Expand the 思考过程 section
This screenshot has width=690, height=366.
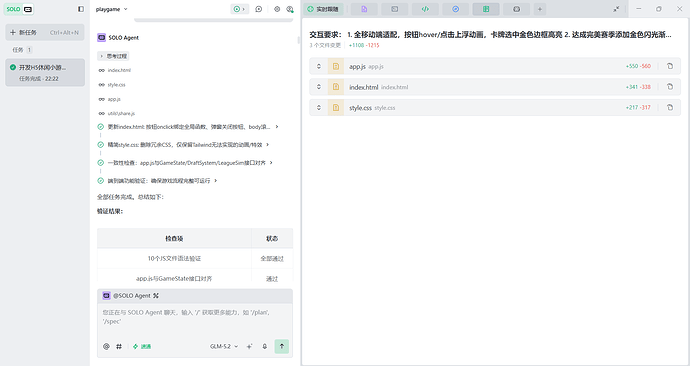113,56
